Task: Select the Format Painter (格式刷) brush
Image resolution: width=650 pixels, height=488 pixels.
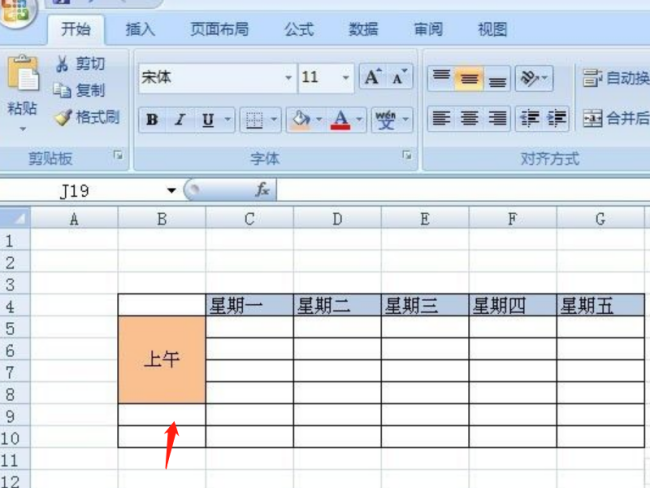Action: (x=63, y=117)
